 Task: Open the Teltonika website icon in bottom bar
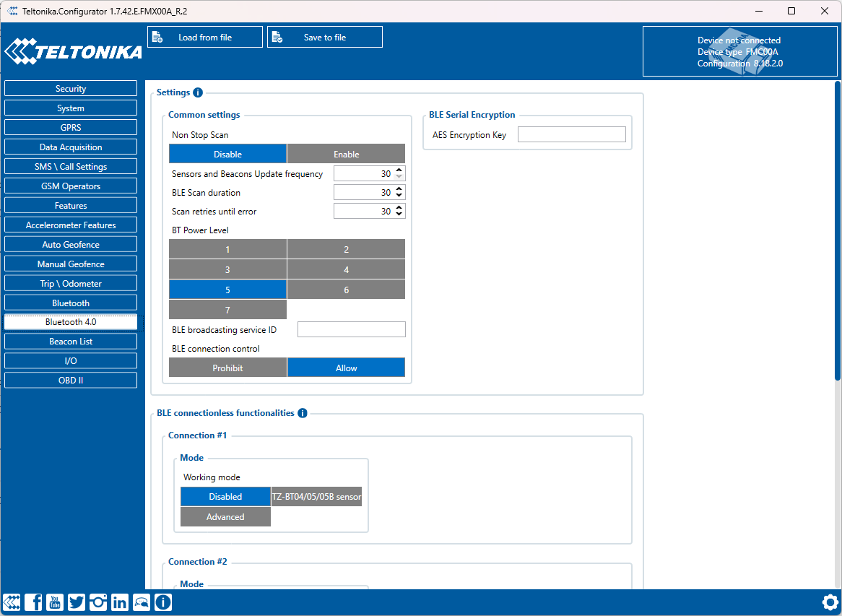12,602
